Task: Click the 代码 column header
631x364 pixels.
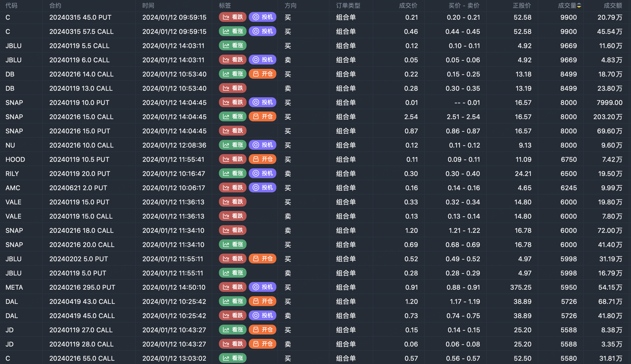Action: click(11, 6)
